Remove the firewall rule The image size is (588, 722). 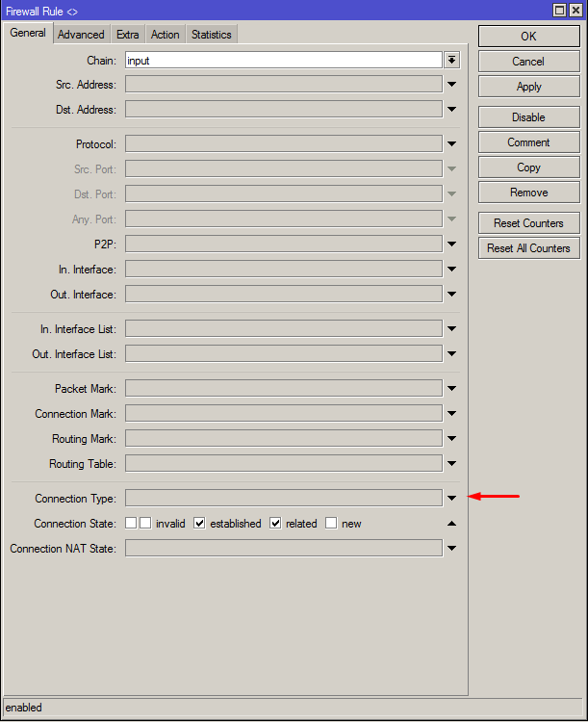pos(528,193)
